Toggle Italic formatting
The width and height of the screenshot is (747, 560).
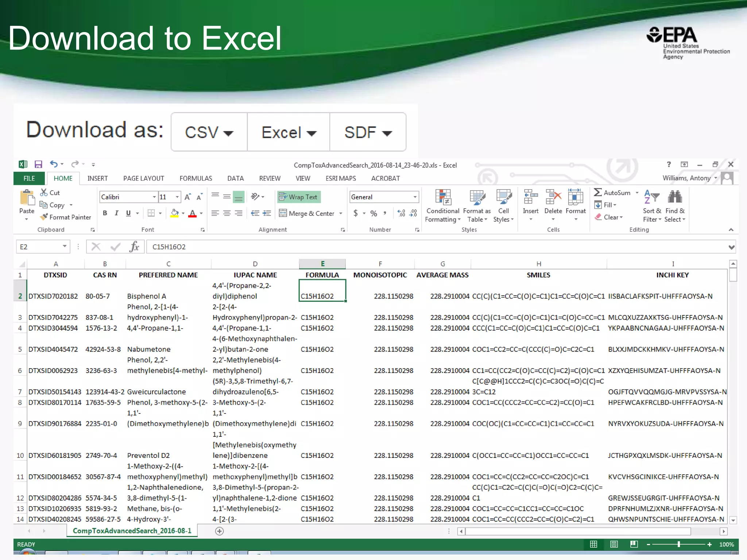(116, 213)
